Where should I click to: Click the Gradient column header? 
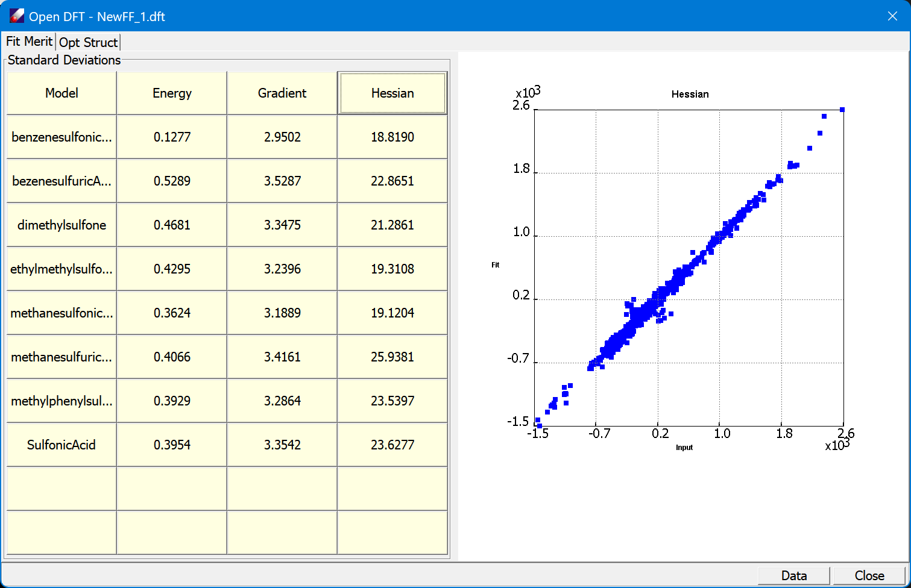282,93
